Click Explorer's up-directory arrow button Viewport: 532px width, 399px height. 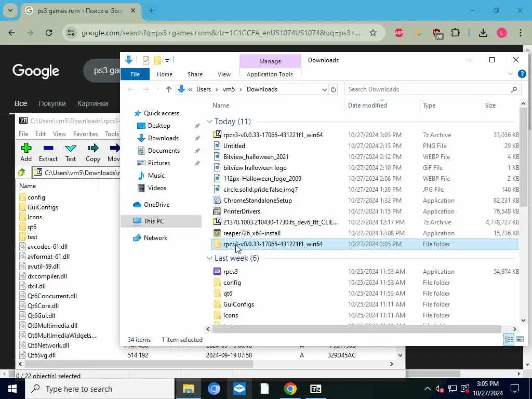tap(169, 89)
